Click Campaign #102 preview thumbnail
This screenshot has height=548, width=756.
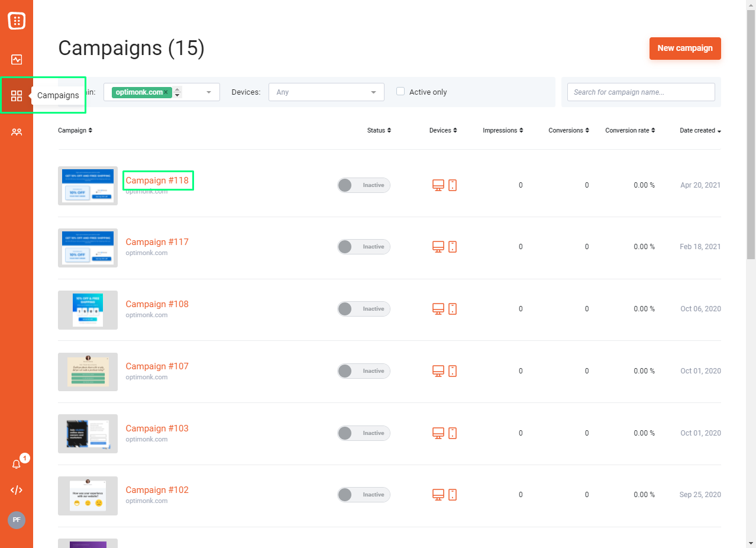(x=88, y=495)
